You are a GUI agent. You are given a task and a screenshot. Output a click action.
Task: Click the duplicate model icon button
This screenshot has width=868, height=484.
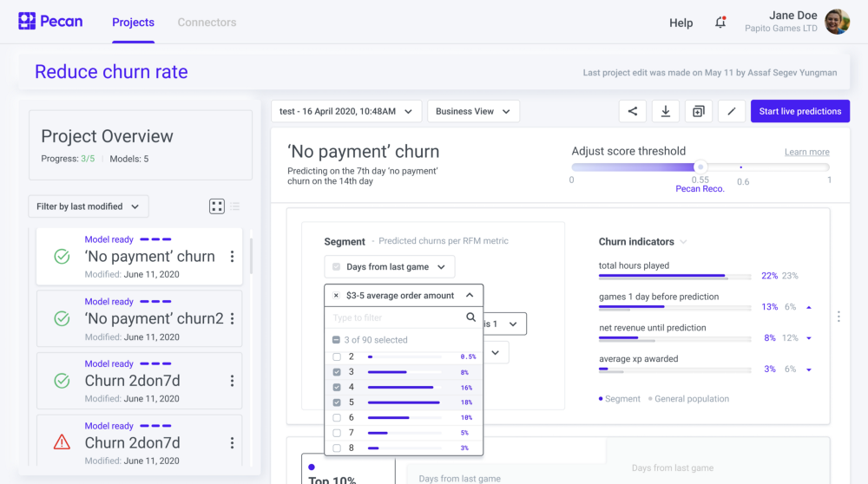click(698, 111)
